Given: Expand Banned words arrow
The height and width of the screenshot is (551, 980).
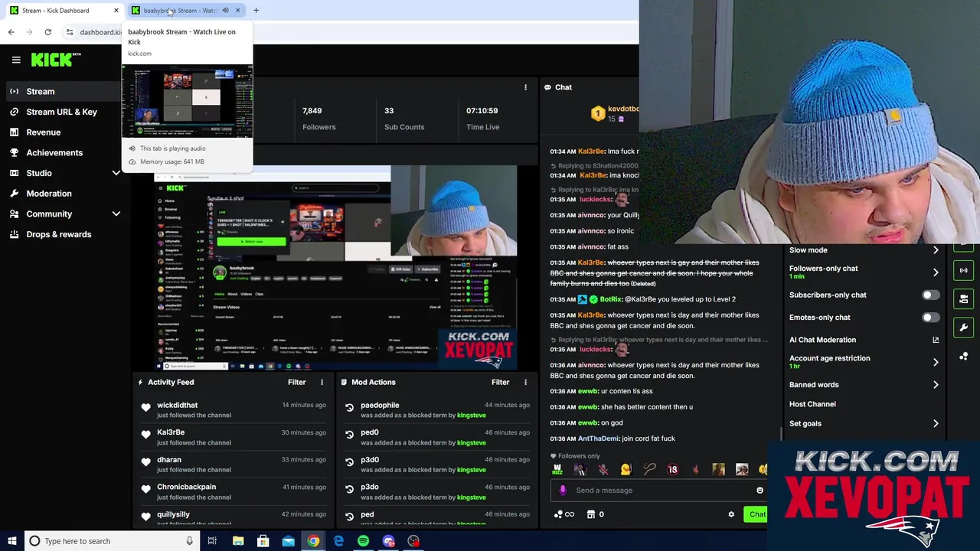Looking at the screenshot, I should coord(936,385).
